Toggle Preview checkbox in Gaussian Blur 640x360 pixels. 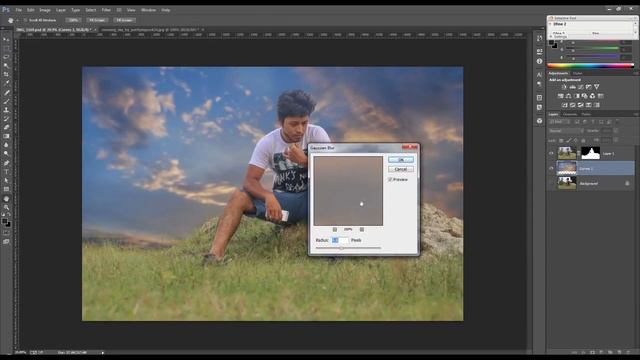click(390, 179)
